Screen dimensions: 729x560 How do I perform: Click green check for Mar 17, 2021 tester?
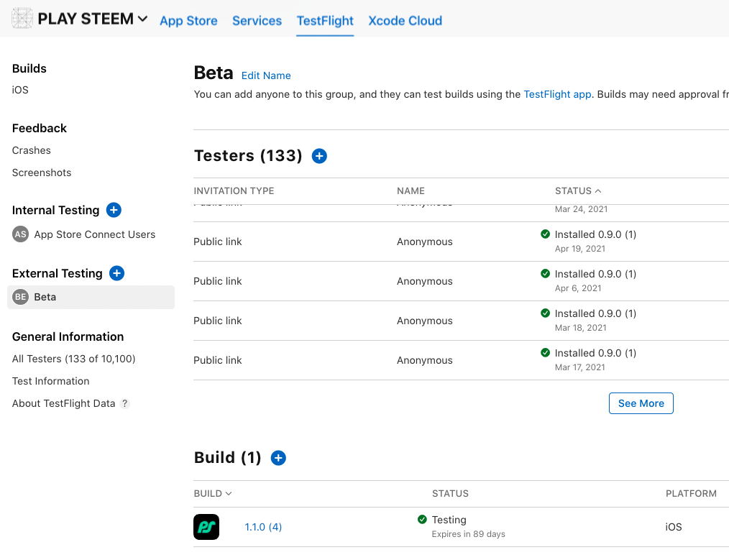coord(546,353)
